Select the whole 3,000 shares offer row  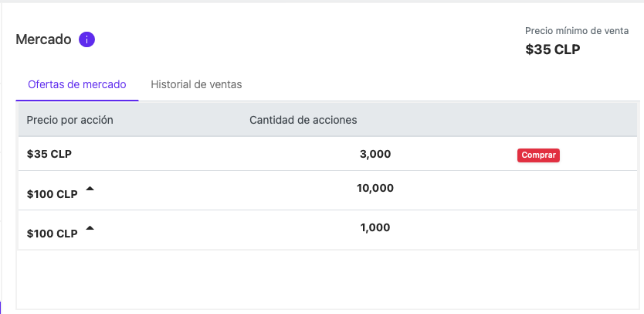(x=327, y=153)
